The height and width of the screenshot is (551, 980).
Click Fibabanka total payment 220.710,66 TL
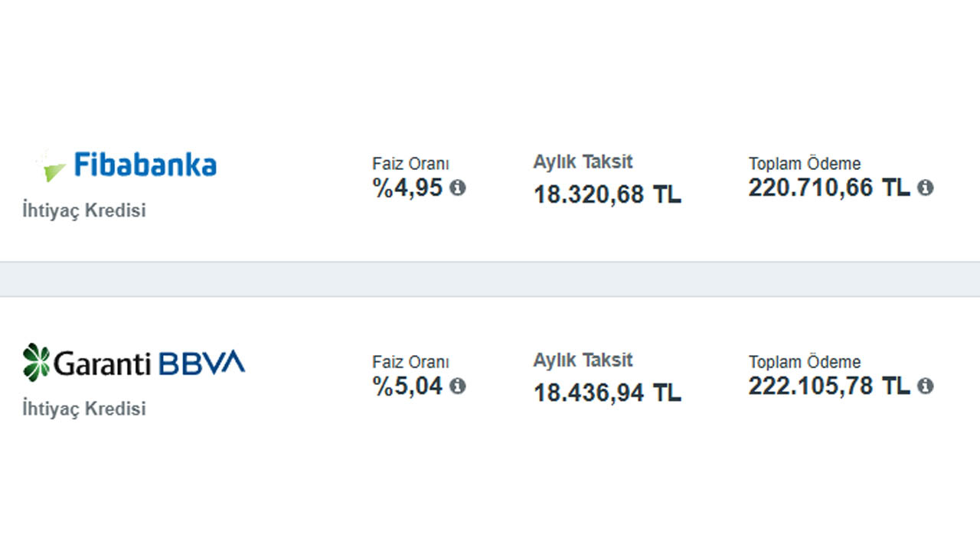coord(829,187)
